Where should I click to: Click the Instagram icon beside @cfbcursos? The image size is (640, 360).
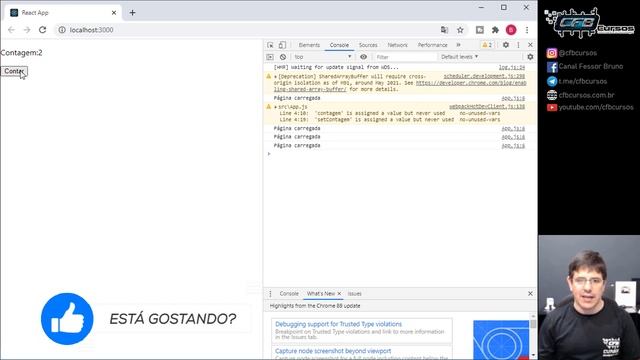point(552,53)
